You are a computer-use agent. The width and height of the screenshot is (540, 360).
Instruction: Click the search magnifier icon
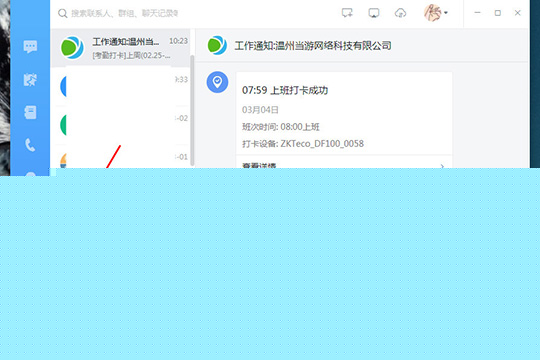(62, 13)
